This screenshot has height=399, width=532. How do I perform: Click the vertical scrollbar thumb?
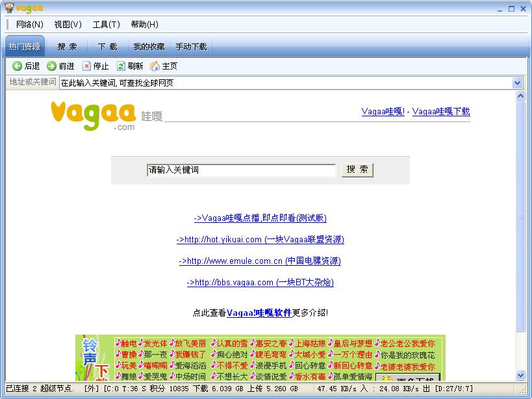click(520, 216)
